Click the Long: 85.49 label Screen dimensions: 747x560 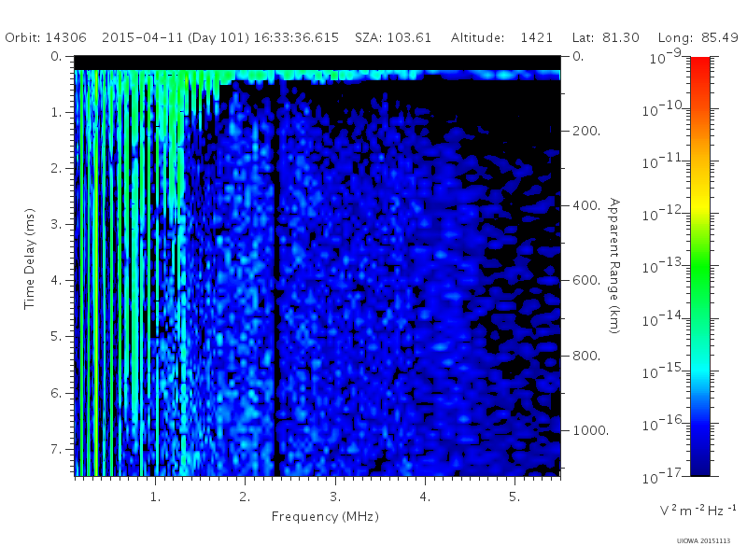click(698, 38)
